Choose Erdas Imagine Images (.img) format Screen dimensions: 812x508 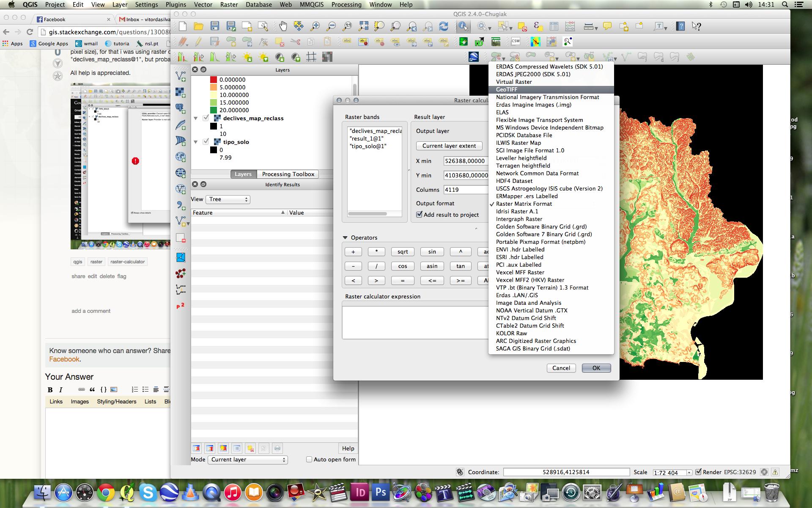[x=551, y=105]
